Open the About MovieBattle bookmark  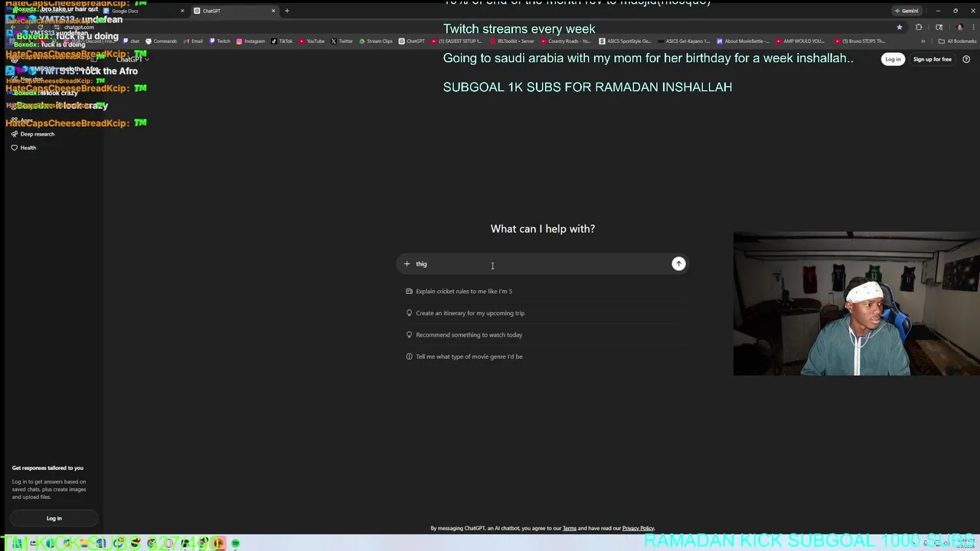tap(743, 41)
